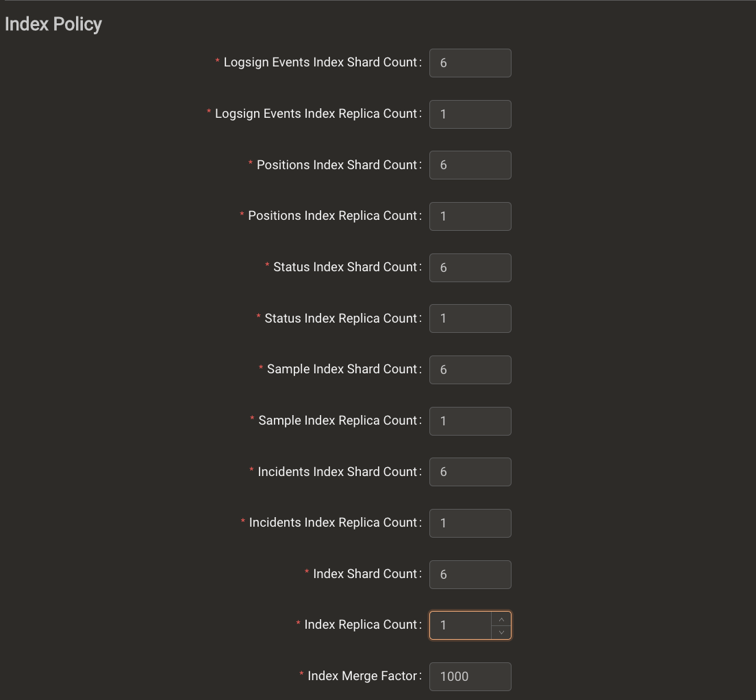Decrement Index Replica Count using the down arrow
The width and height of the screenshot is (756, 700).
pos(501,633)
